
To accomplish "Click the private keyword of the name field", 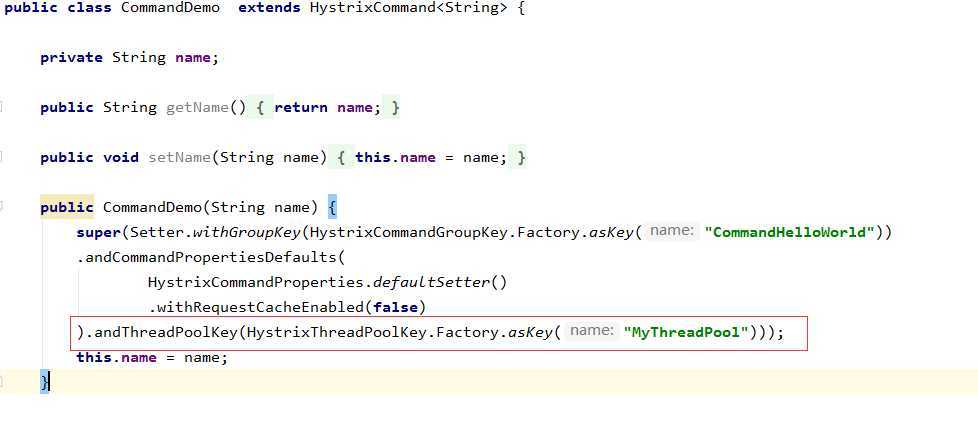I will [71, 57].
